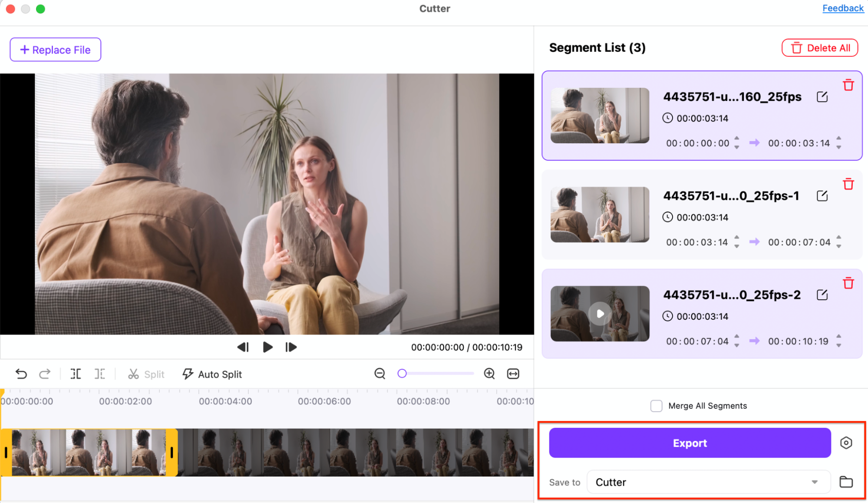
Task: Click the redo arrow icon
Action: click(x=45, y=374)
